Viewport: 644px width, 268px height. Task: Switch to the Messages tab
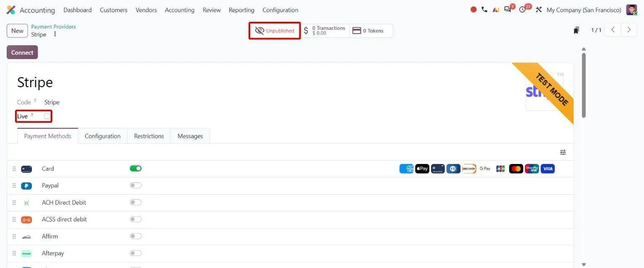pos(190,136)
